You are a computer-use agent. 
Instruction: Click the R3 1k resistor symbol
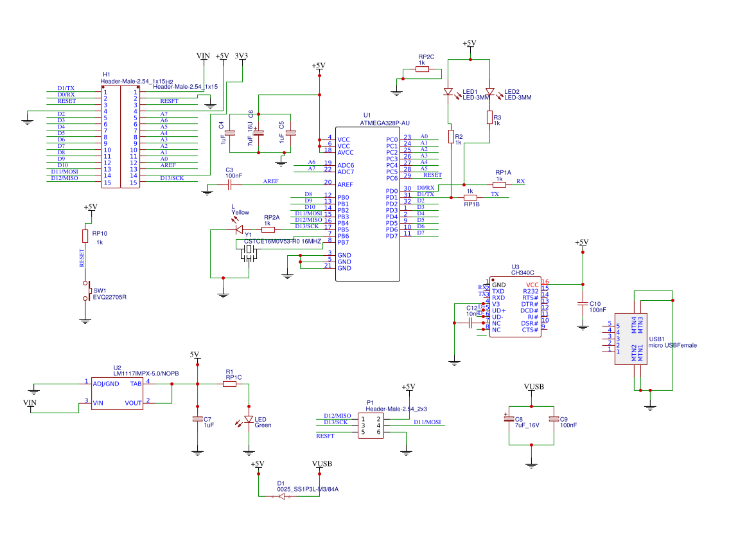490,117
